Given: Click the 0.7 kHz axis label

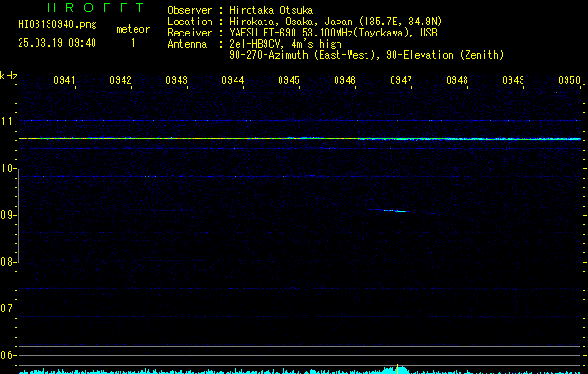Looking at the screenshot, I should [x=7, y=309].
